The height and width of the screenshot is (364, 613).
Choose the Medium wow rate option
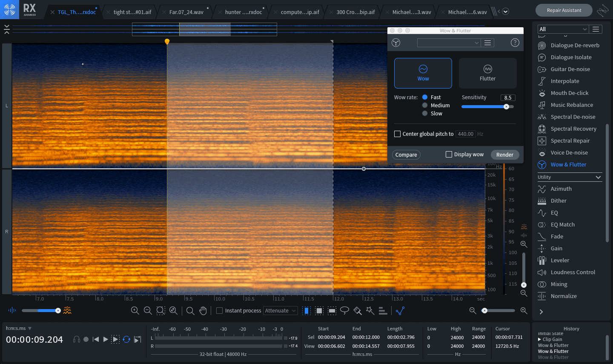pyautogui.click(x=425, y=105)
